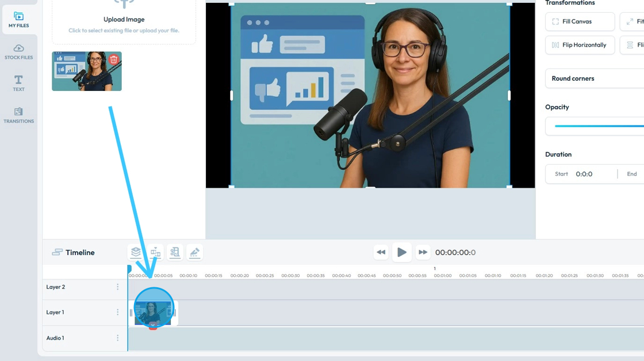
Task: Click the clip's right trim handle on Layer 1
Action: pyautogui.click(x=175, y=313)
